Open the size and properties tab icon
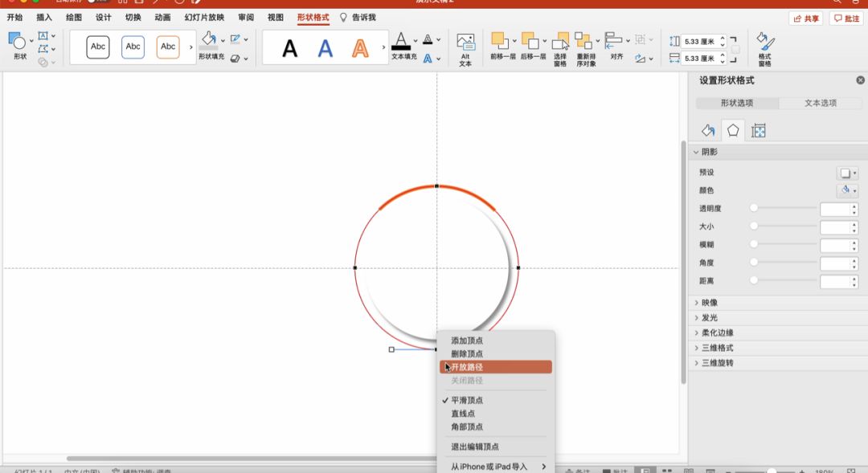Image resolution: width=868 pixels, height=473 pixels. point(759,131)
